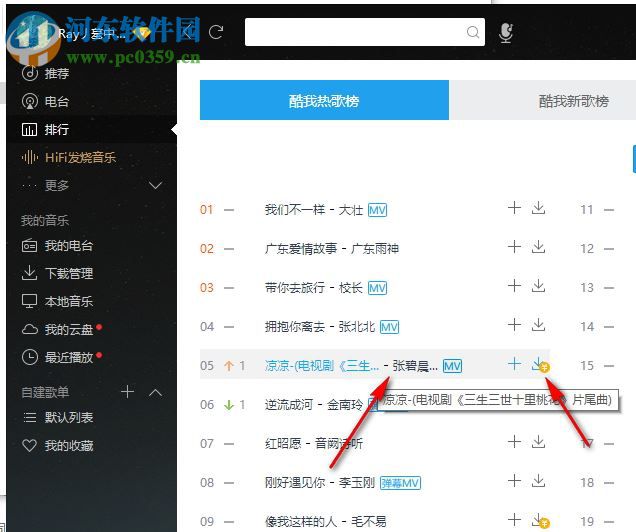Play song 我们不一样 - 大壮
This screenshot has width=636, height=532.
coord(314,210)
